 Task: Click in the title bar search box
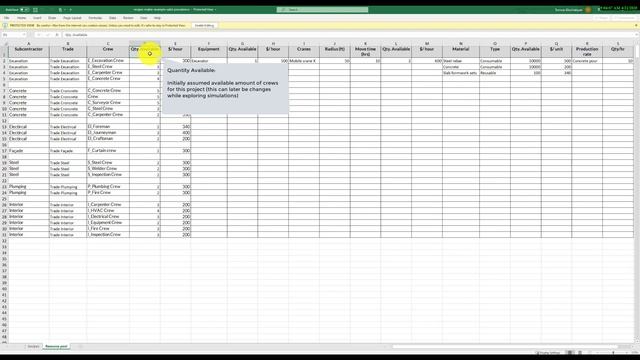pyautogui.click(x=322, y=9)
